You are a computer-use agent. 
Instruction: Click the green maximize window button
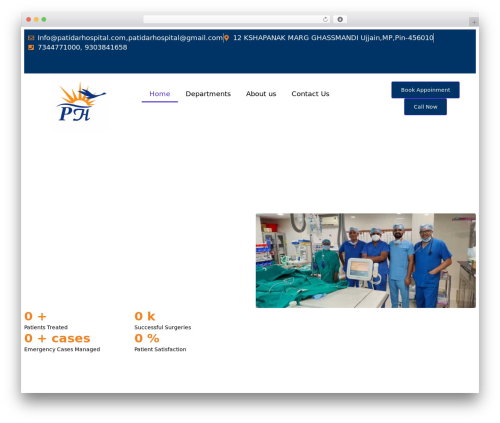pos(44,19)
